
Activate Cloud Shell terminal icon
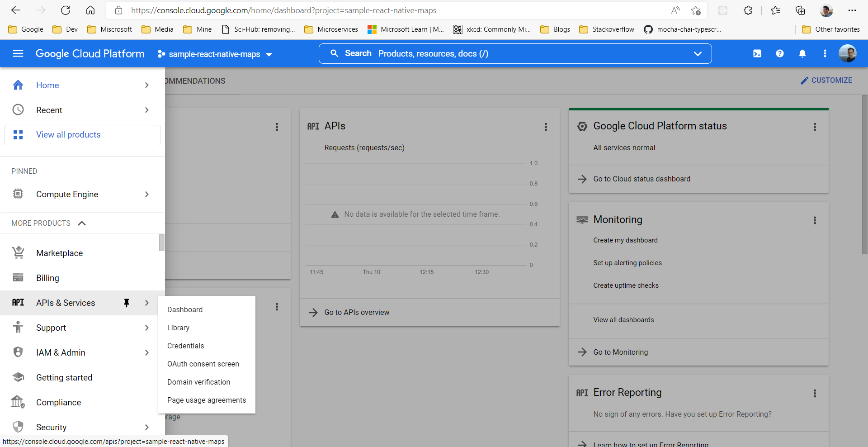[757, 53]
